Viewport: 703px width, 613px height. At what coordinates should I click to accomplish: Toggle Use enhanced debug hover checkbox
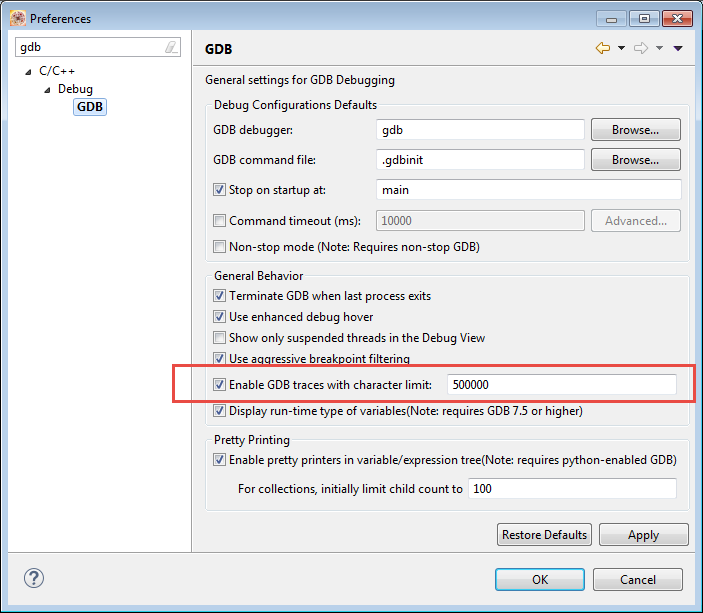click(x=219, y=317)
